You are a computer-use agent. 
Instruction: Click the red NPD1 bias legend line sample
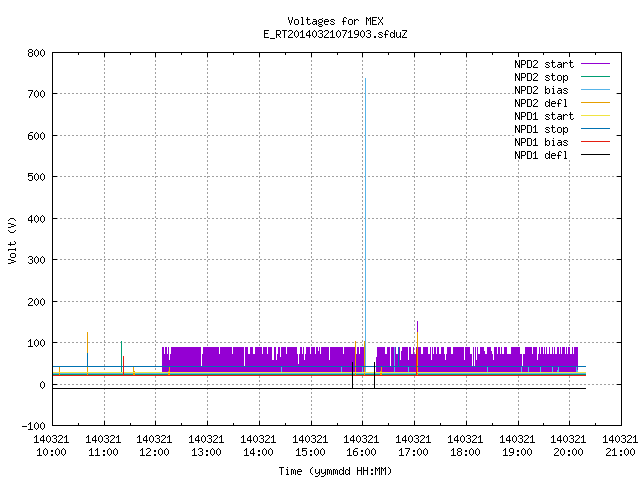click(x=596, y=142)
